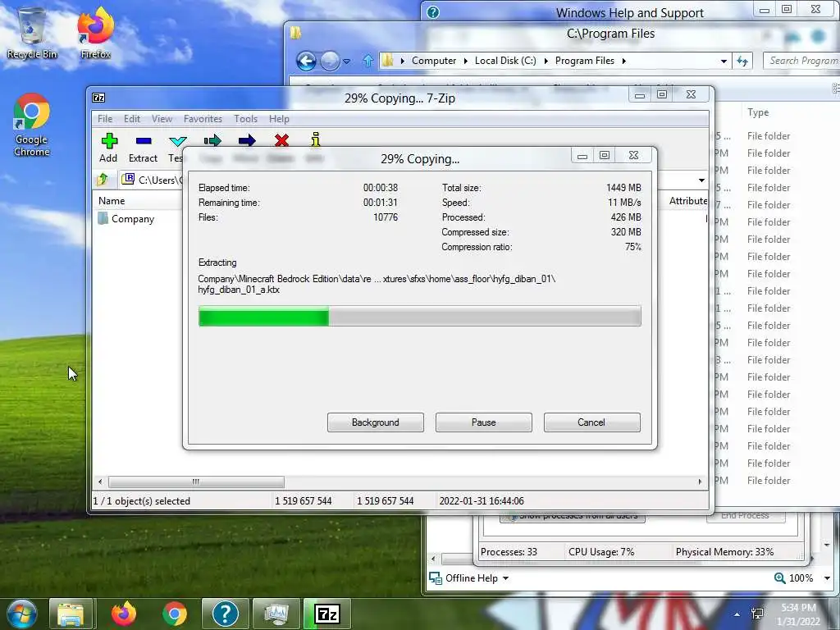
Task: Click the "1 / 1 object(s) selected" status text
Action: click(x=141, y=501)
